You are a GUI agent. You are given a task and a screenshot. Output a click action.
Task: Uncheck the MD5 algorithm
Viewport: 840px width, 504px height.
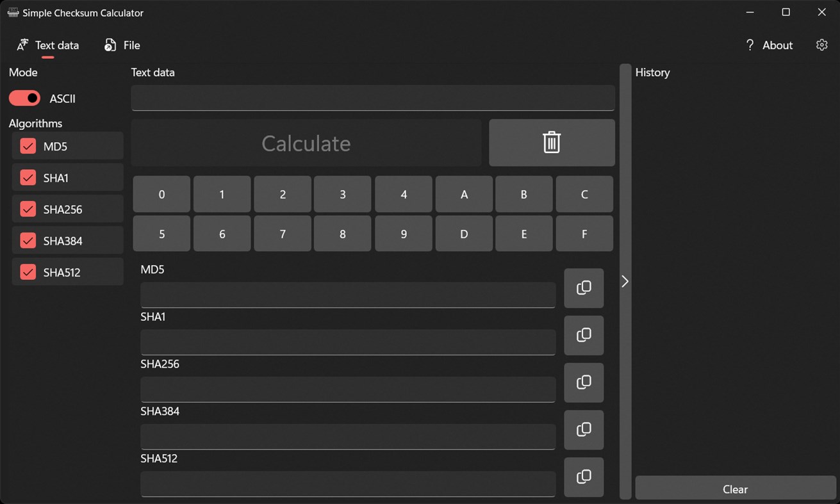pyautogui.click(x=28, y=146)
